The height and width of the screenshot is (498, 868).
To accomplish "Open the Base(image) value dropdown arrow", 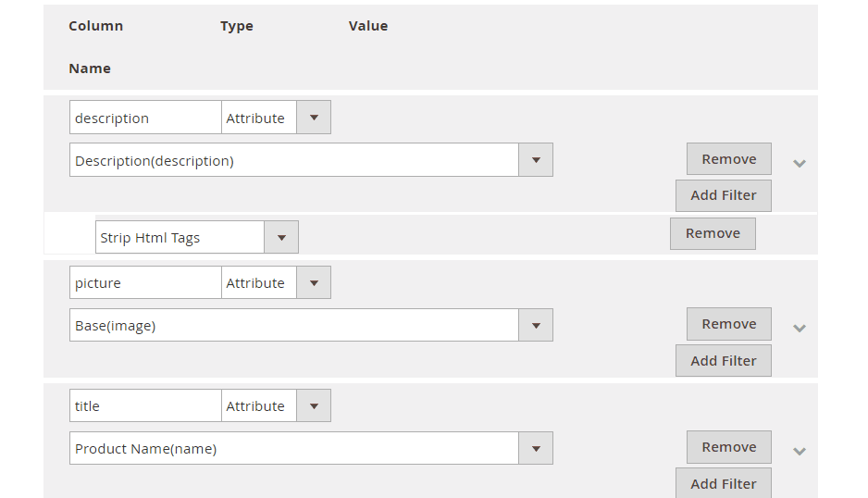I will point(535,325).
